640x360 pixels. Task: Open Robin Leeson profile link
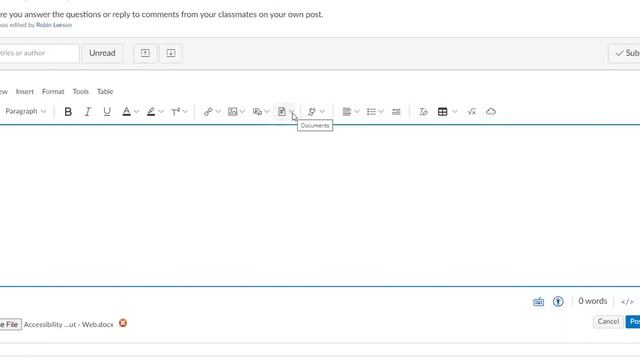[54, 25]
